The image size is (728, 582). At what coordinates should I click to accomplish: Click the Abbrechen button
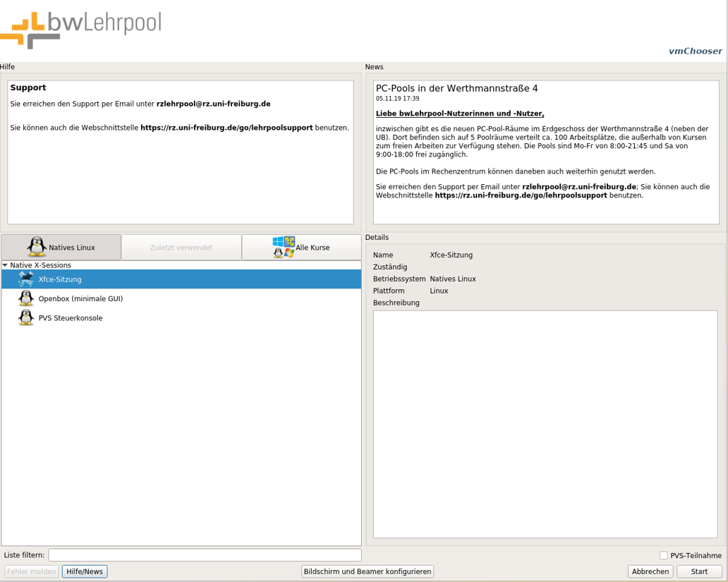click(x=650, y=571)
